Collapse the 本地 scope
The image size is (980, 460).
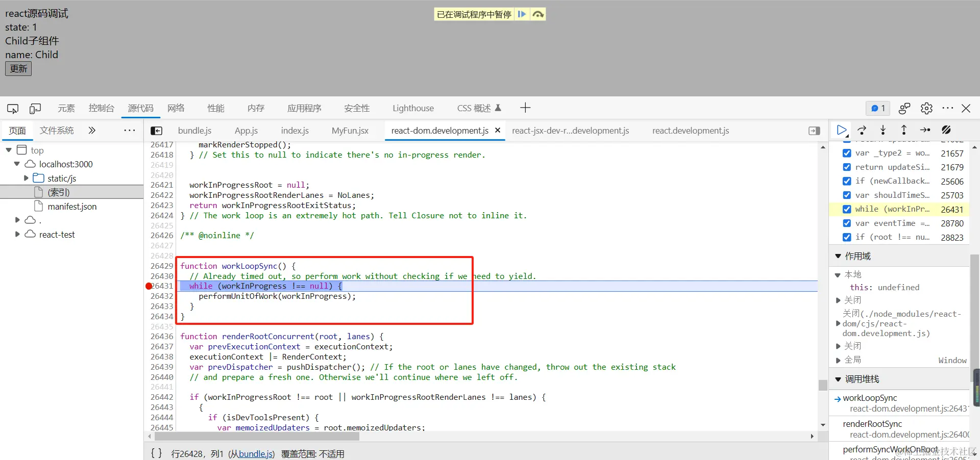click(x=838, y=275)
